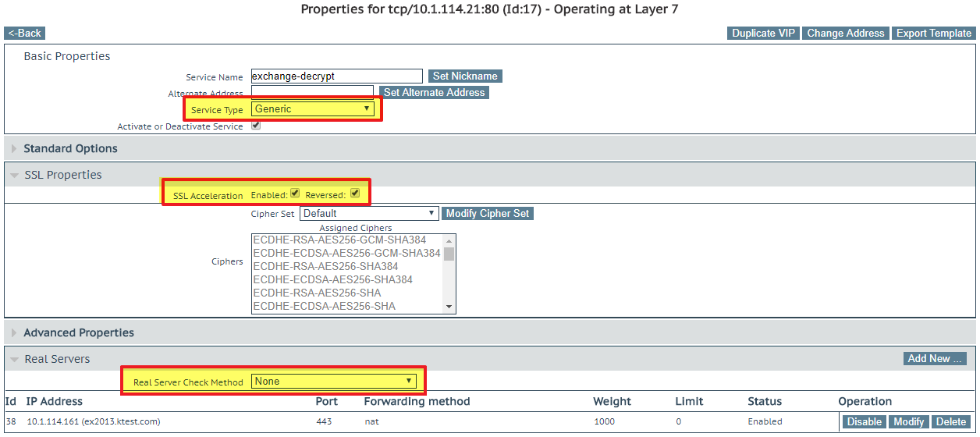The image size is (980, 437).
Task: Disable the real server with Id 38
Action: tap(864, 421)
